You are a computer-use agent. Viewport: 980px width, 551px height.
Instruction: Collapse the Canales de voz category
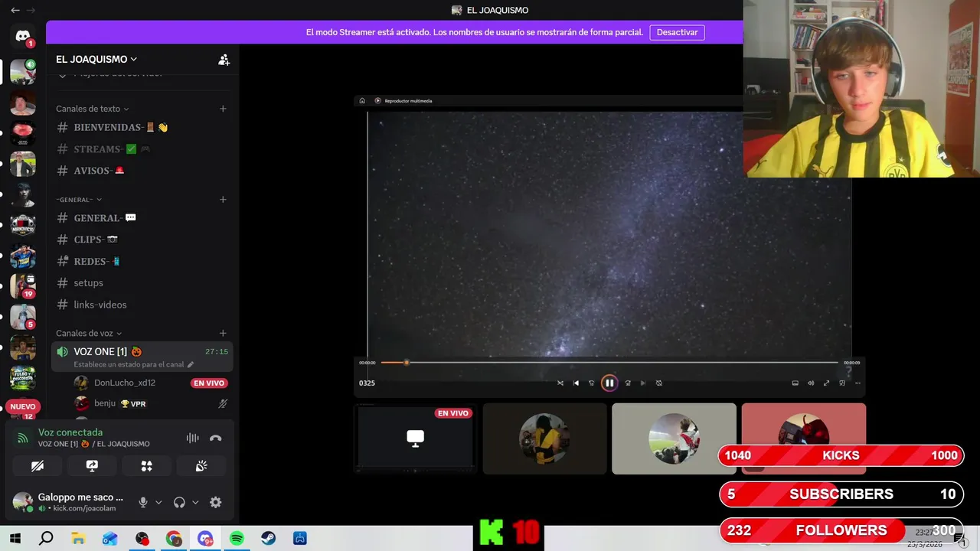pyautogui.click(x=89, y=333)
